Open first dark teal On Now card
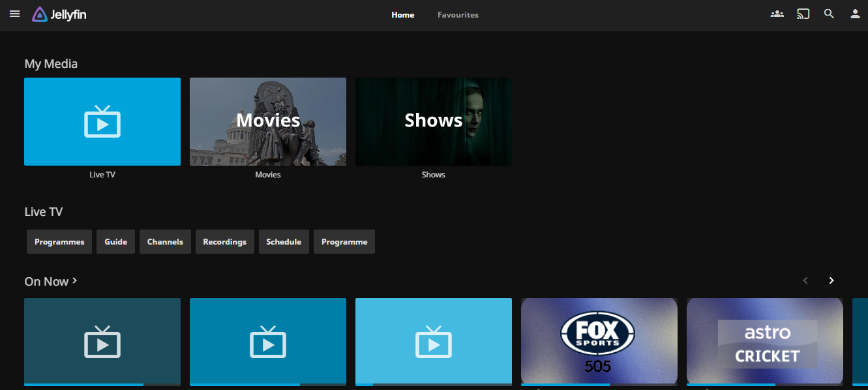This screenshot has width=868, height=390. (x=102, y=342)
